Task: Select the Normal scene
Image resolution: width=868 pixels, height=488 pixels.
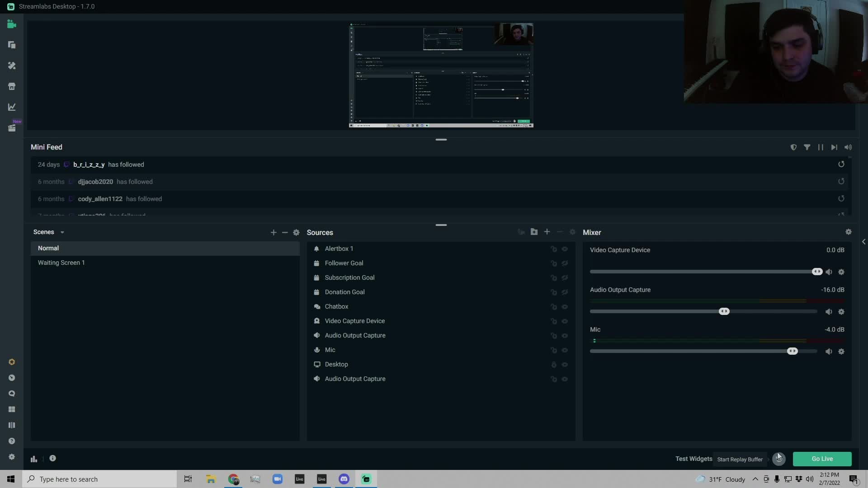Action: (x=165, y=248)
